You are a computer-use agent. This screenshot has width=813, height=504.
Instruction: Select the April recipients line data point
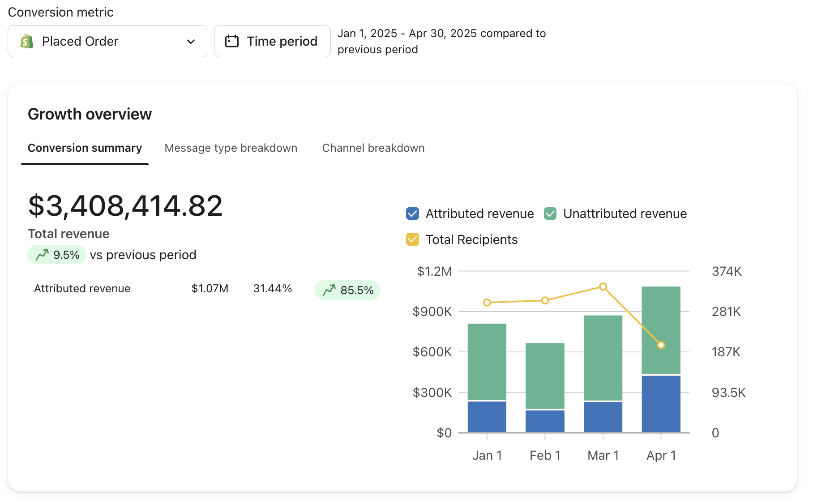click(x=661, y=345)
